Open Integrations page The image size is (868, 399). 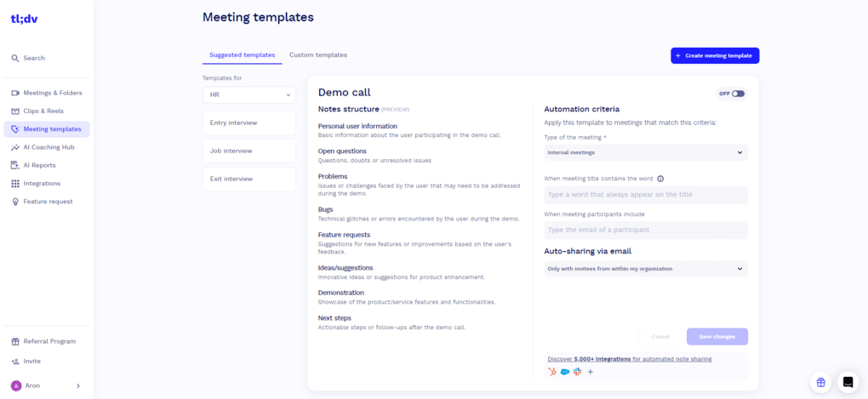pyautogui.click(x=47, y=184)
